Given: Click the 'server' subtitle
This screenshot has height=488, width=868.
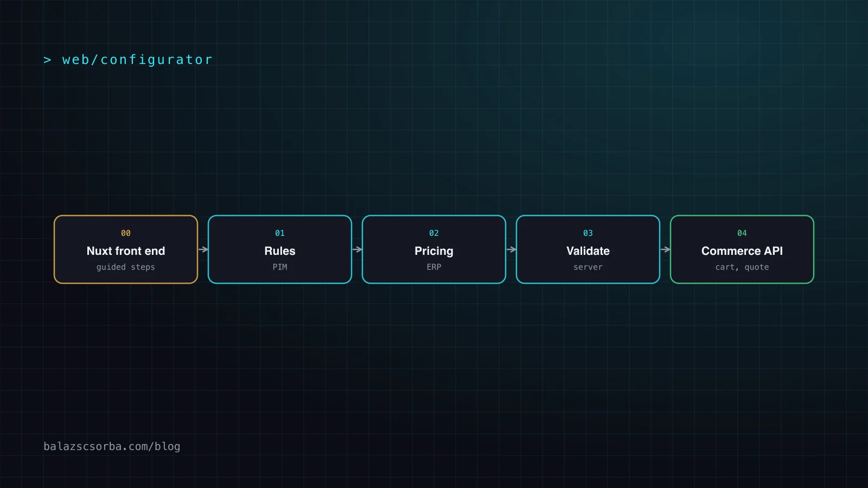Looking at the screenshot, I should (588, 267).
